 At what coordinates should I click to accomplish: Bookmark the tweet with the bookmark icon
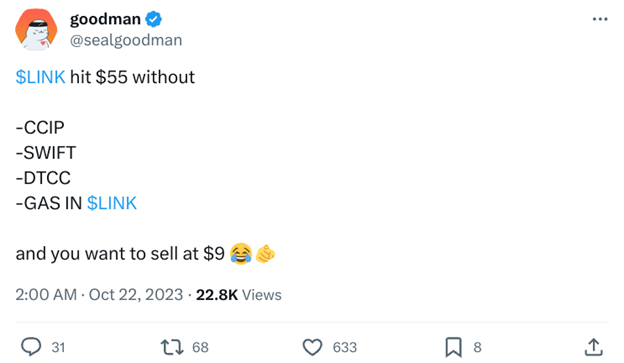tap(454, 347)
